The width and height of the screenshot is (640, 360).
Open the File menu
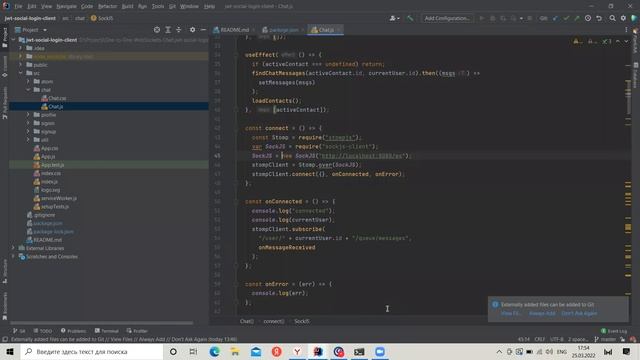coord(18,6)
